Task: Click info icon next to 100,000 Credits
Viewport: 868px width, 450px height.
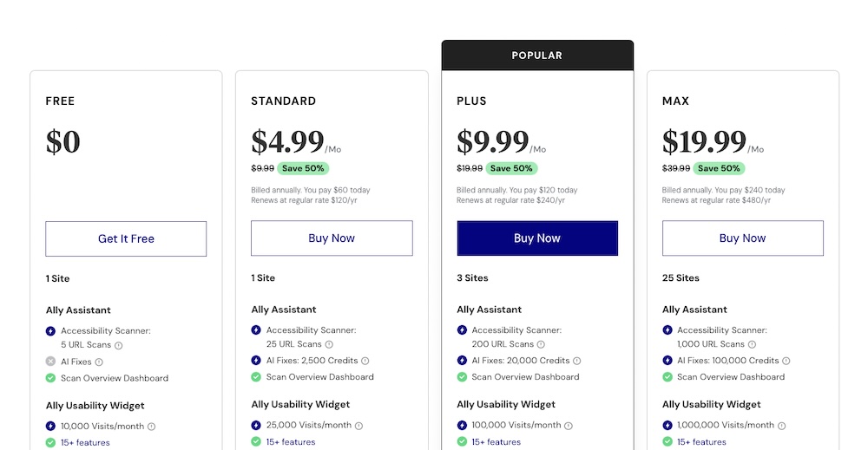Action: (x=787, y=361)
